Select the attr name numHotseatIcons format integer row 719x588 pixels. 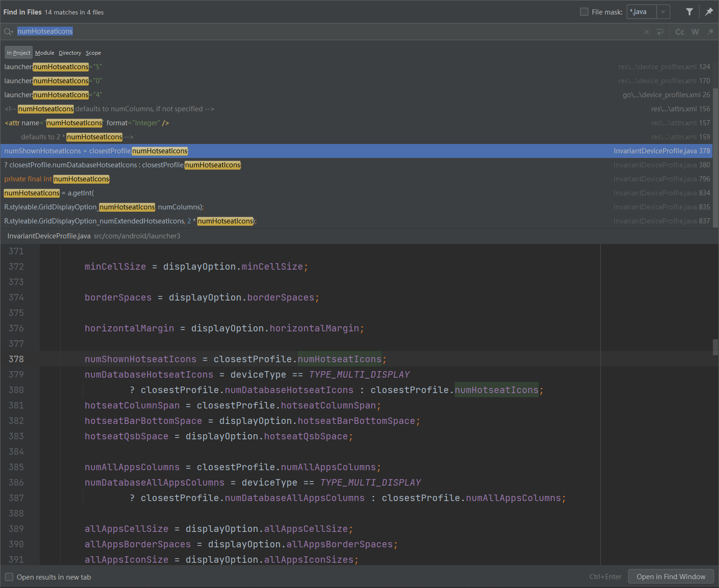(356, 123)
